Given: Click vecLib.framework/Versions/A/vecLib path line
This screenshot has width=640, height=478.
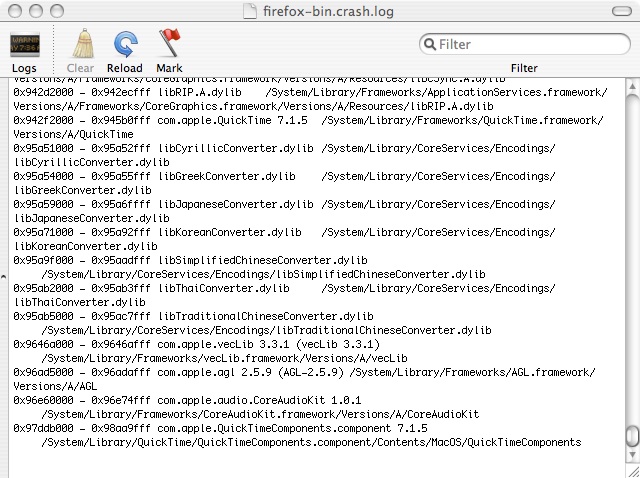Looking at the screenshot, I should click(224, 358).
